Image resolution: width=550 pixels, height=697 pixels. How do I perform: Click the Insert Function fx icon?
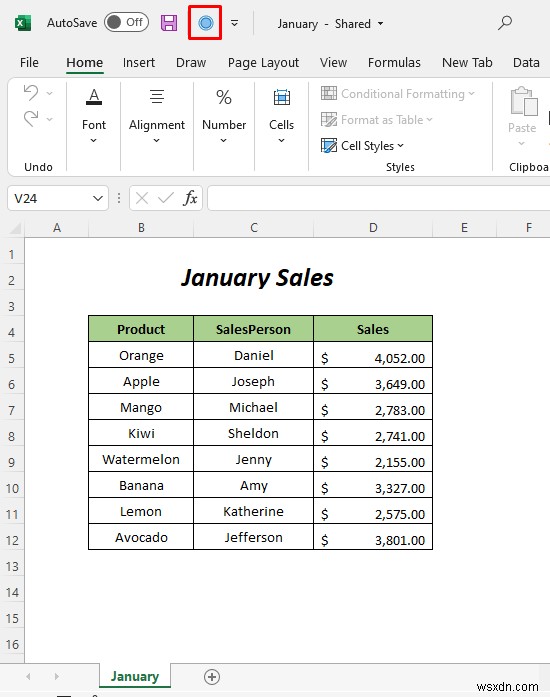click(190, 198)
